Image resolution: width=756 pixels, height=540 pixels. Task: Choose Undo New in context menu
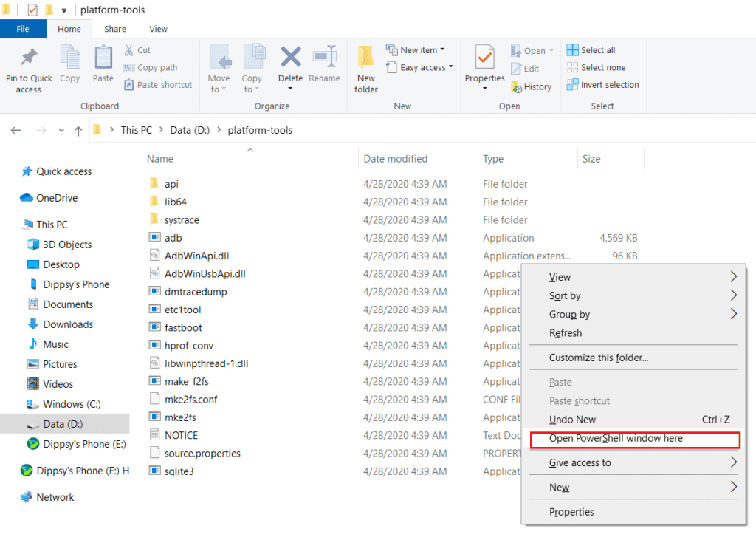click(x=633, y=420)
